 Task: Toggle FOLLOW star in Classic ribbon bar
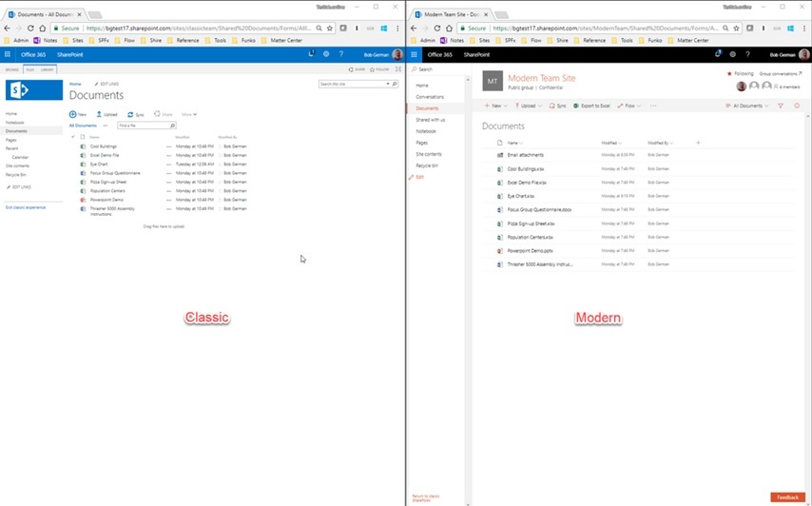pyautogui.click(x=373, y=68)
